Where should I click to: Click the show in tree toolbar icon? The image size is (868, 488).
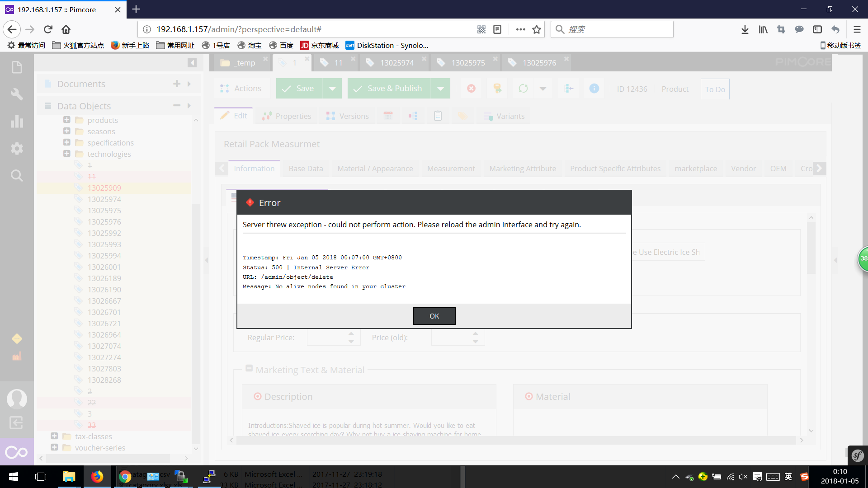click(569, 89)
